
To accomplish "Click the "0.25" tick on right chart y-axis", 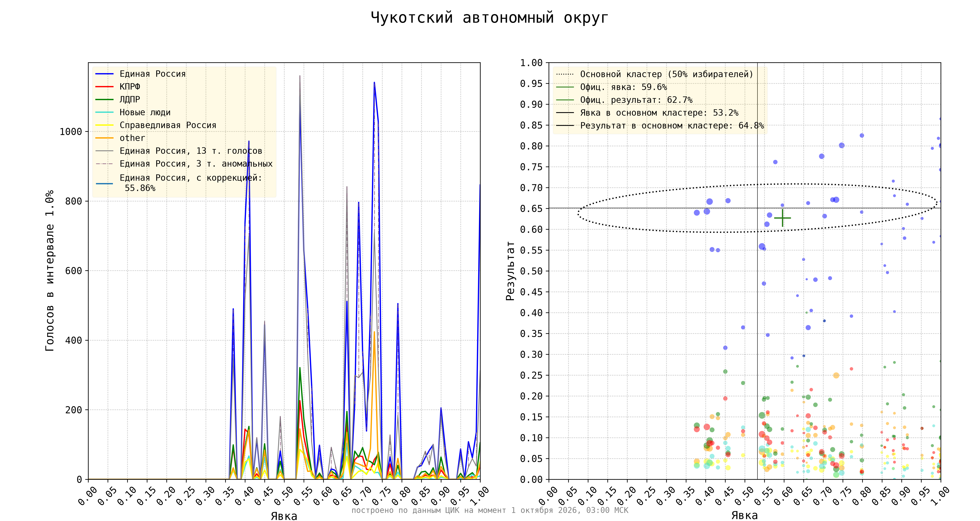I will (x=531, y=376).
